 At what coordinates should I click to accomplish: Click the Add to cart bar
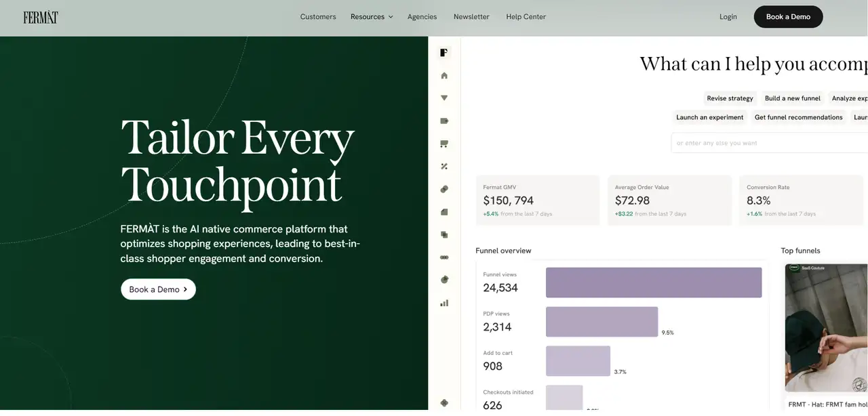[x=578, y=361]
